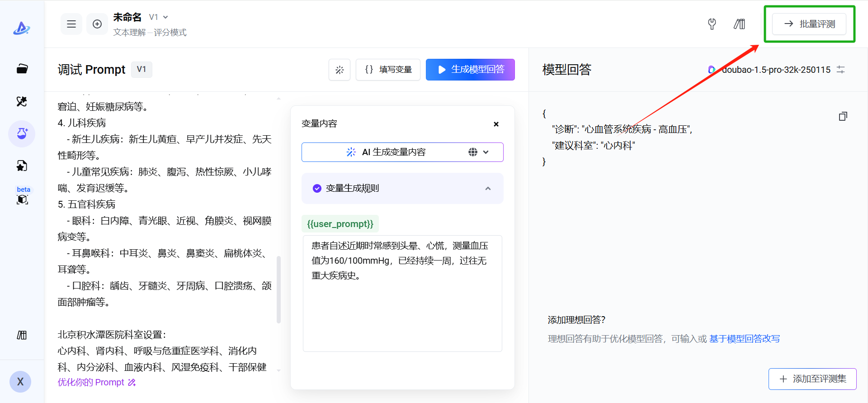Screen dimensions: 868x403
Task: Toggle the 变量生成规则 check circle
Action: [x=317, y=188]
